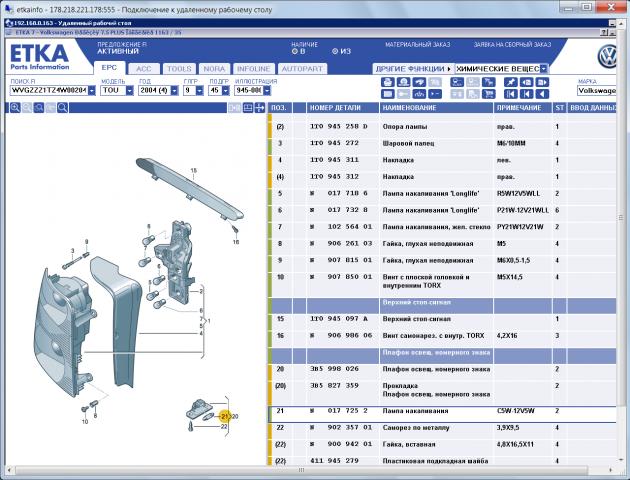Open the ГЛГР dropdown showing 9
This screenshot has height=480, width=630.
click(200, 90)
